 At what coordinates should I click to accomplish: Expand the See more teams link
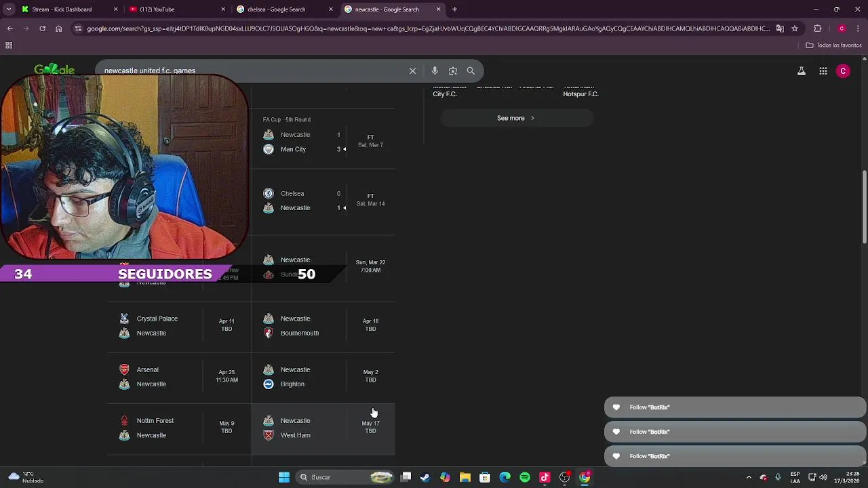(516, 118)
